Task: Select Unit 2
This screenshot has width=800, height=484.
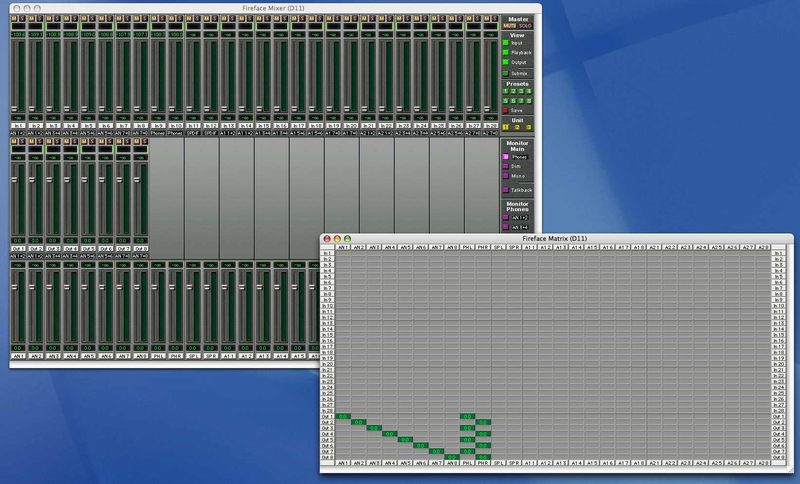Action: 517,128
